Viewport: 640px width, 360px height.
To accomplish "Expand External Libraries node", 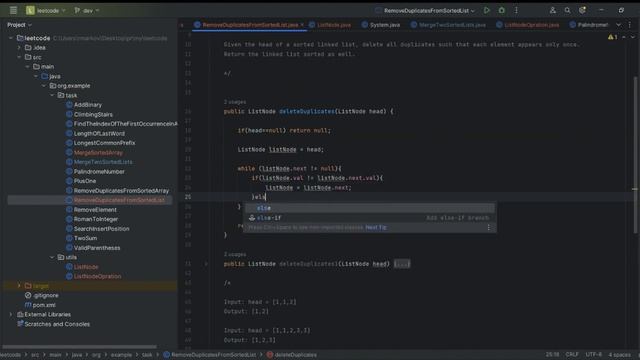I will point(11,314).
